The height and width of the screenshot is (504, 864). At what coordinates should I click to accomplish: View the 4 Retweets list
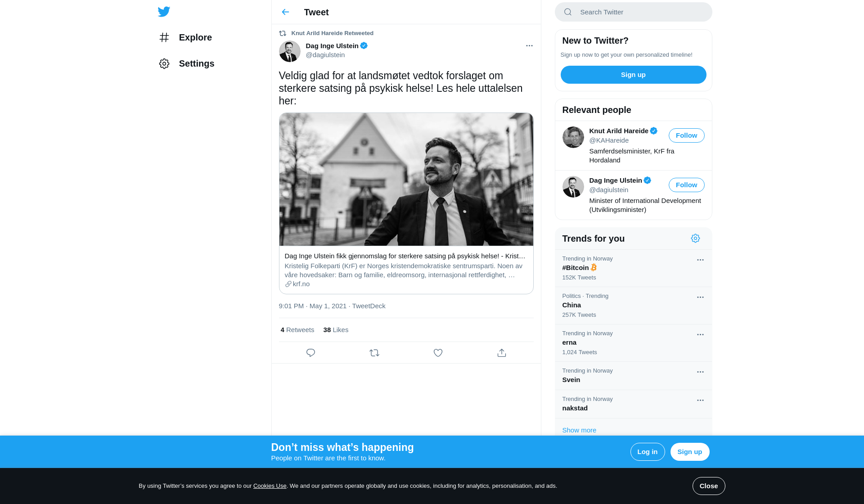coord(297,330)
